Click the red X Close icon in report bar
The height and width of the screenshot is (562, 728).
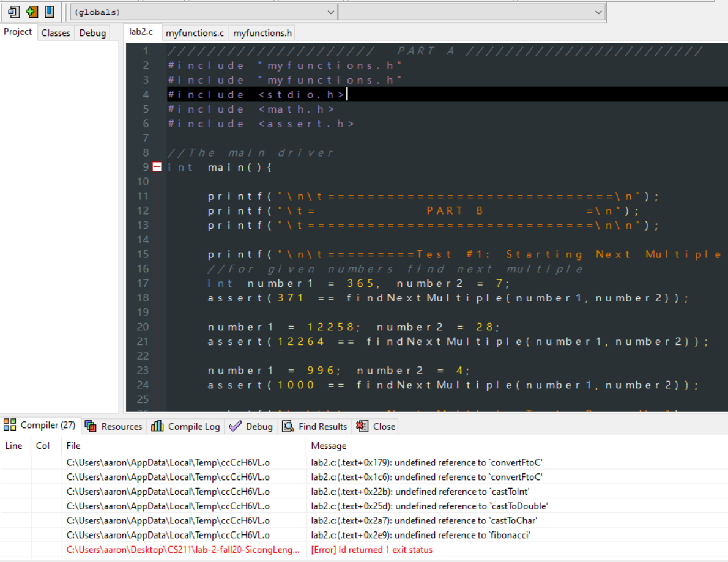360,426
